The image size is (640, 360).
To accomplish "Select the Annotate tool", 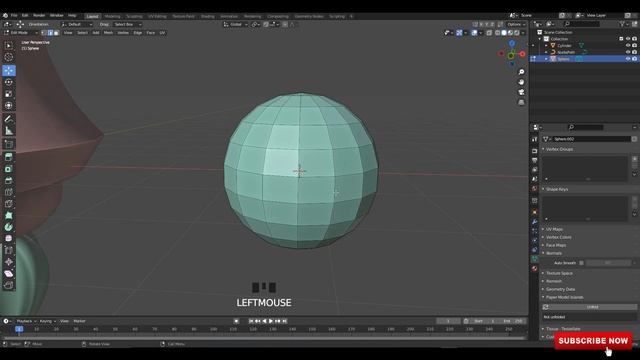I will 9,119.
